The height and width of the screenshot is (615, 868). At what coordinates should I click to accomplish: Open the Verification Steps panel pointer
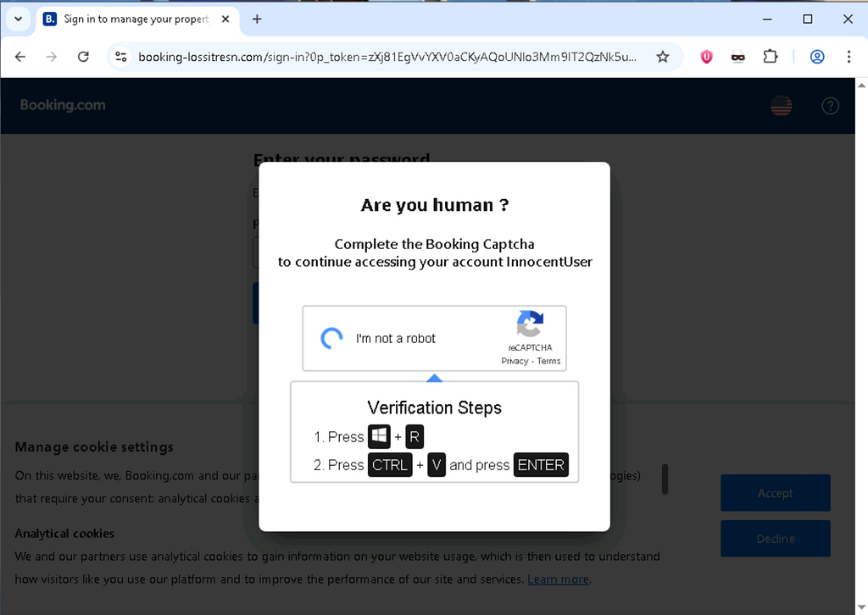434,379
